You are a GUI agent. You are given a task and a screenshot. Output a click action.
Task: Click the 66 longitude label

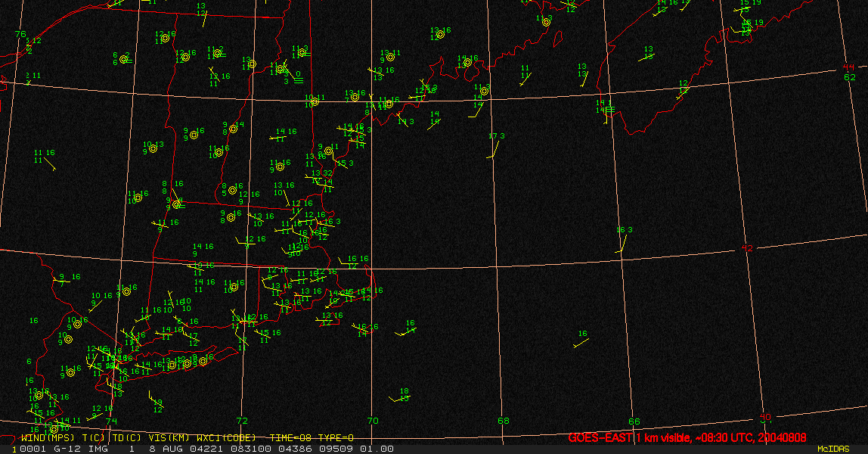[x=634, y=422]
